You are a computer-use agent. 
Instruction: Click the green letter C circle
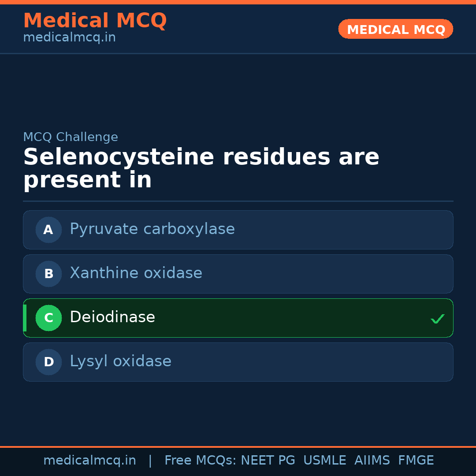pos(48,318)
